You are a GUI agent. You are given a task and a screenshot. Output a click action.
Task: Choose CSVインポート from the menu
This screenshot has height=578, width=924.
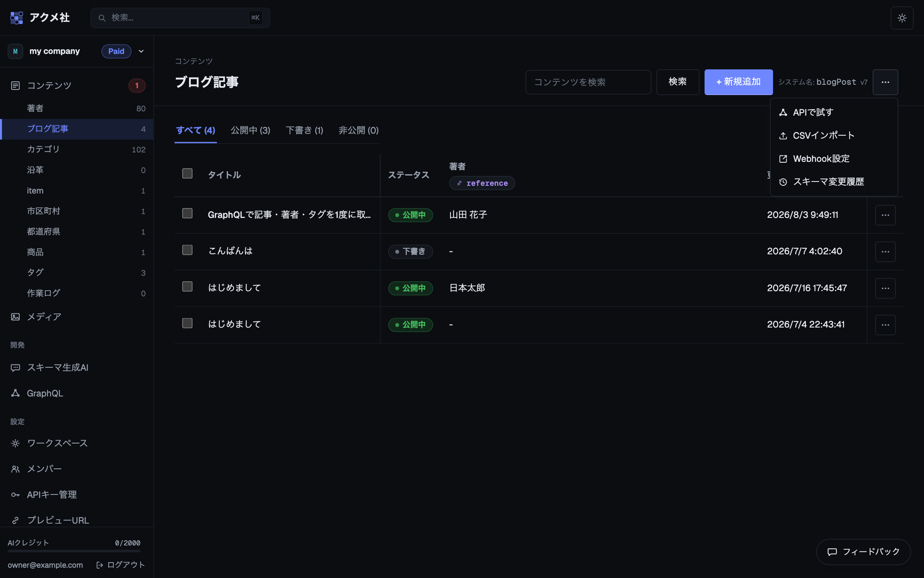(x=834, y=136)
